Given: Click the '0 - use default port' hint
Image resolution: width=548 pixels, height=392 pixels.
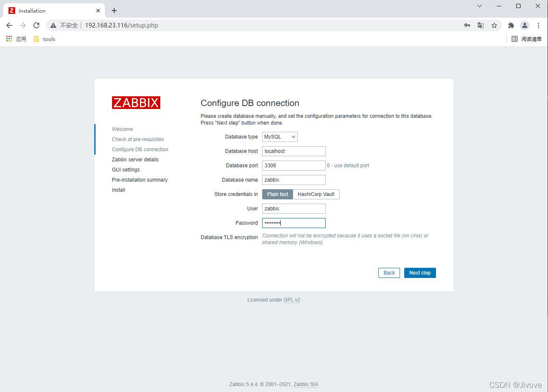Looking at the screenshot, I should [348, 166].
